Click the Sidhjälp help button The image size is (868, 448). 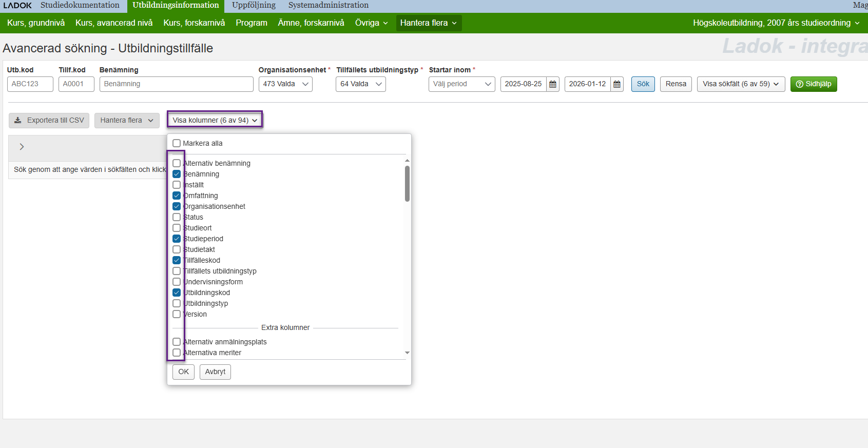click(x=813, y=84)
